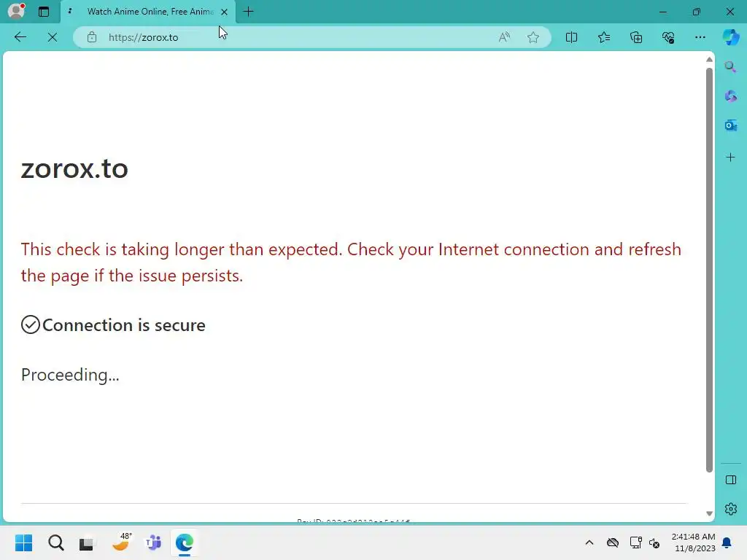The image size is (747, 560).
Task: Open Settings and more ellipsis menu
Action: point(700,37)
